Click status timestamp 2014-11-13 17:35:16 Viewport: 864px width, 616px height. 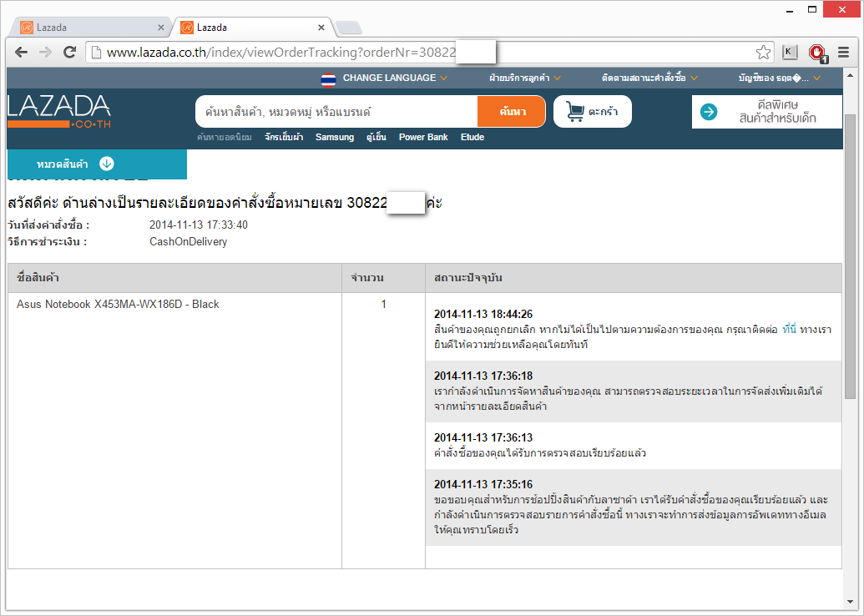483,484
